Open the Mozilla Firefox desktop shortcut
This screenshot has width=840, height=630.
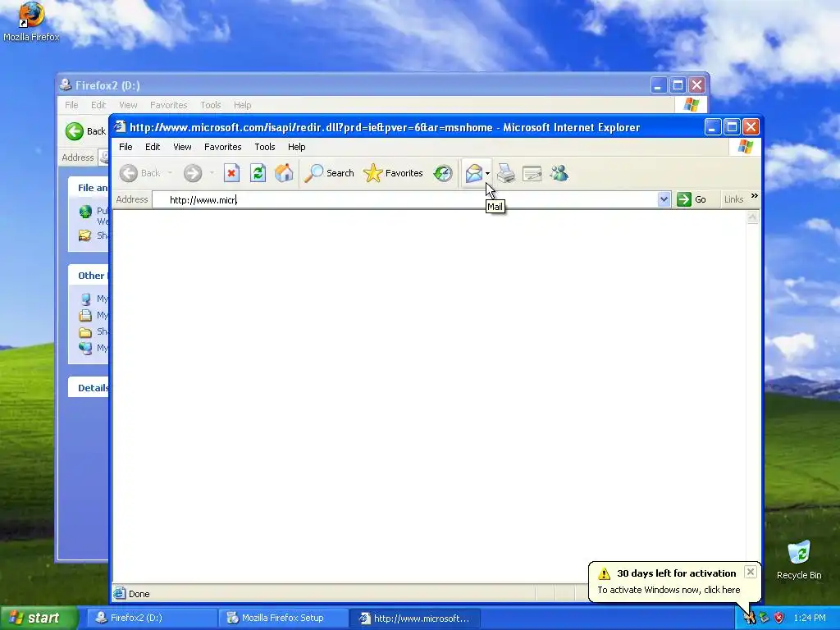pos(30,21)
